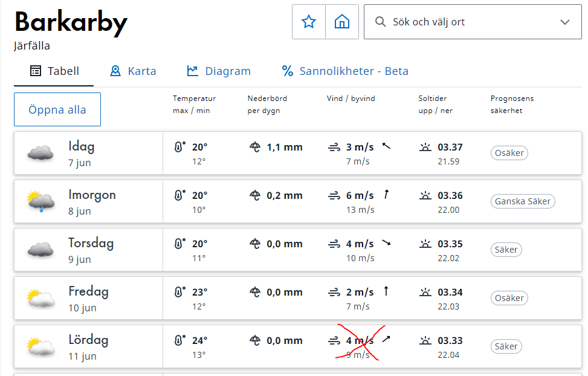The height and width of the screenshot is (376, 588).
Task: Click the thermometer icon in Fredag row
Action: click(179, 292)
